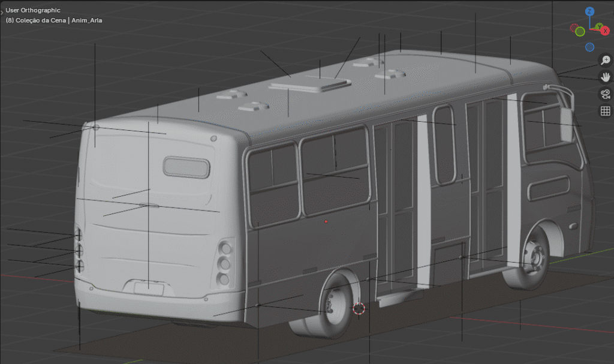Click the rear license plate on bus
614x364 pixels.
148,288
